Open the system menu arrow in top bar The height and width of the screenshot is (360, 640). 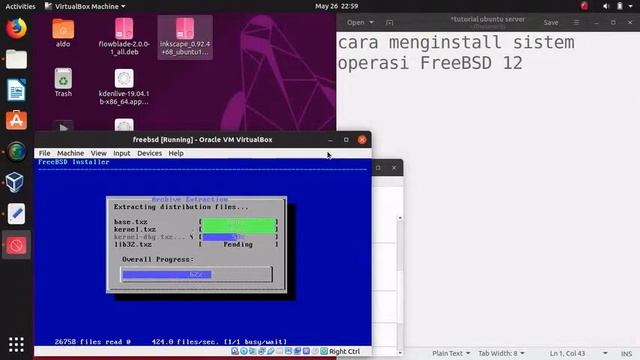(631, 6)
